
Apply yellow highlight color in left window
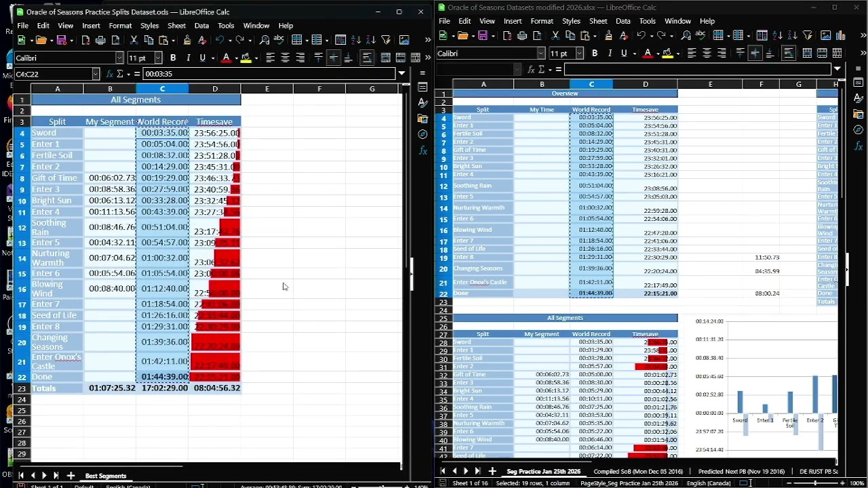tap(245, 58)
